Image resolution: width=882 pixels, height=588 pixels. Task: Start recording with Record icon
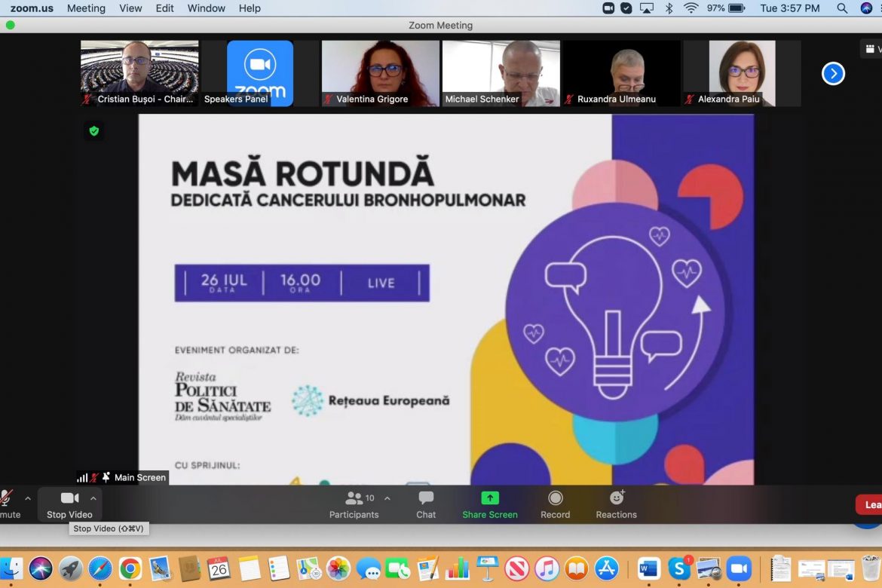pos(555,504)
